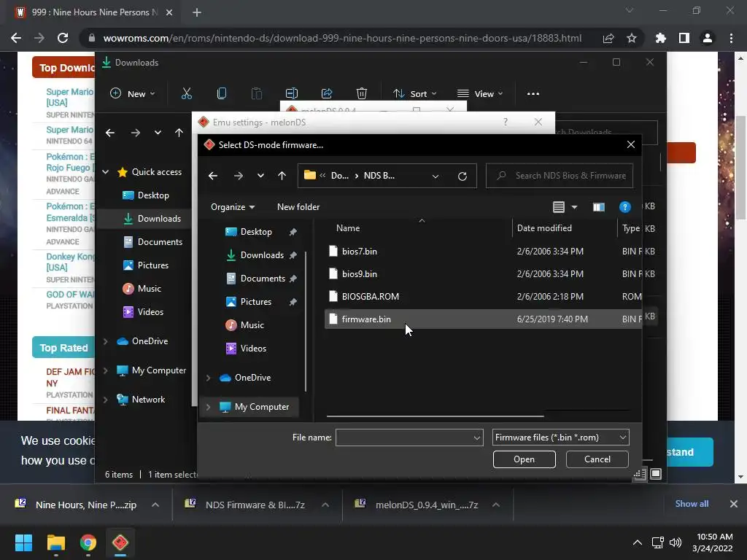Open recent locations dropdown in dialog

260,176
